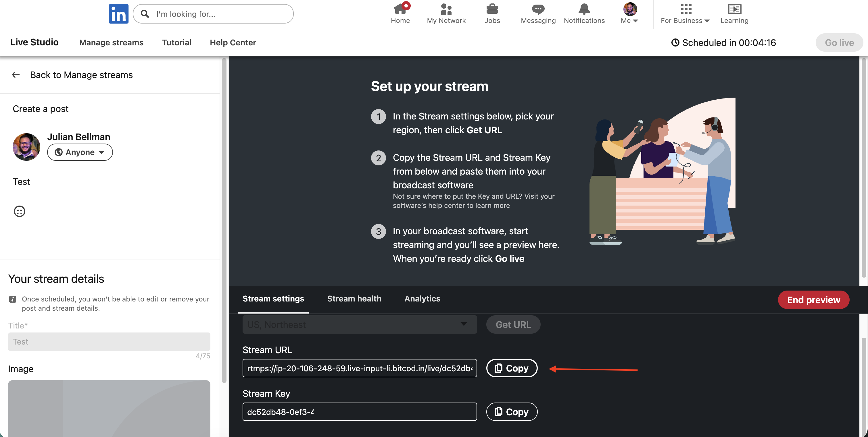Click the left panel scrollbar

224,221
